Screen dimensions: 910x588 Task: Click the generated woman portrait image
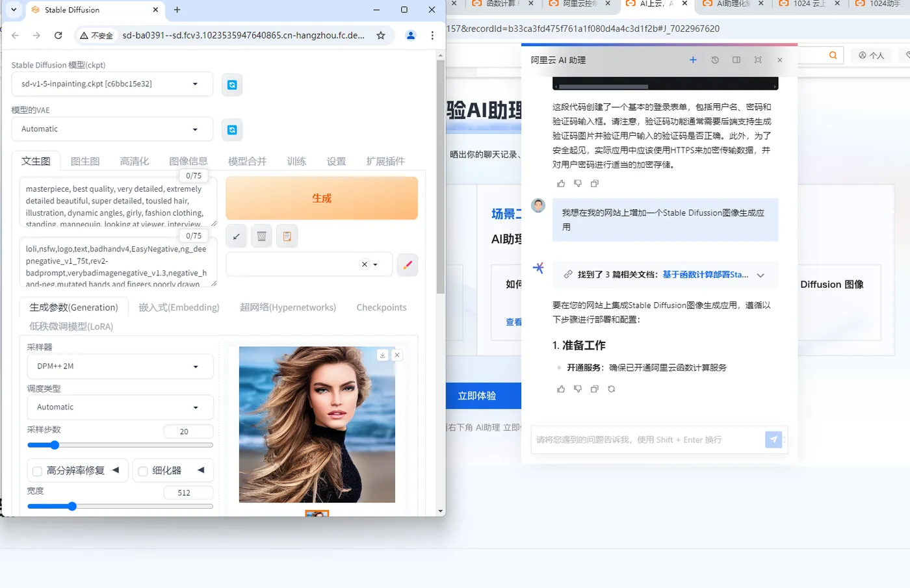tap(317, 424)
